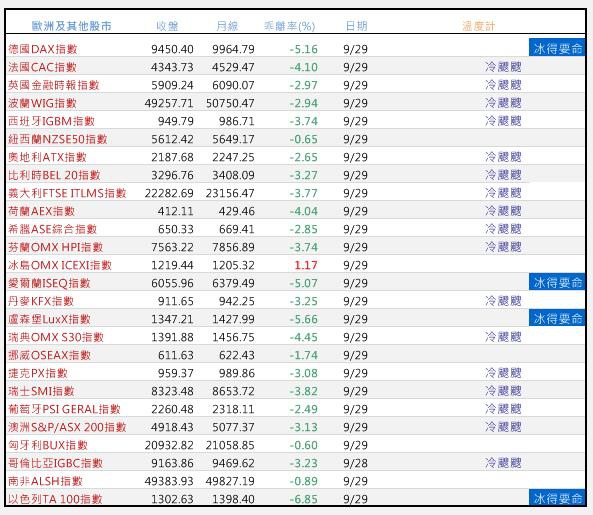Click the monthly line value 9964.79
This screenshot has height=515, width=593.
pos(233,49)
